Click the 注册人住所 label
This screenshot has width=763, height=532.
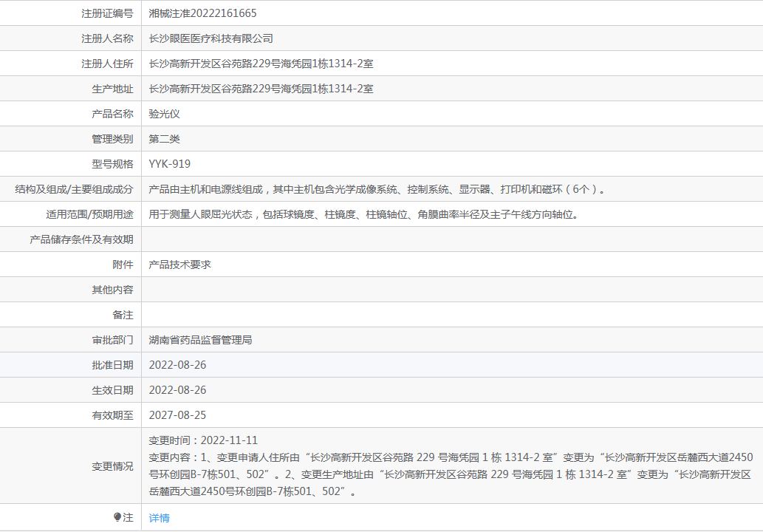pyautogui.click(x=107, y=64)
